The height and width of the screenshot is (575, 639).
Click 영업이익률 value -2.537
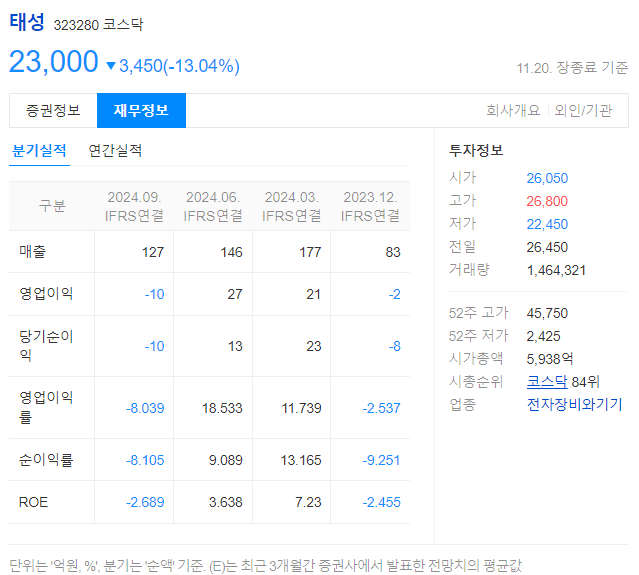381,408
